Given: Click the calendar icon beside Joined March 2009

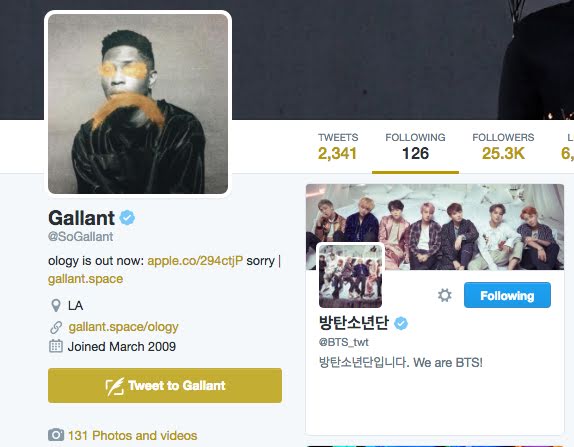Looking at the screenshot, I should [56, 346].
